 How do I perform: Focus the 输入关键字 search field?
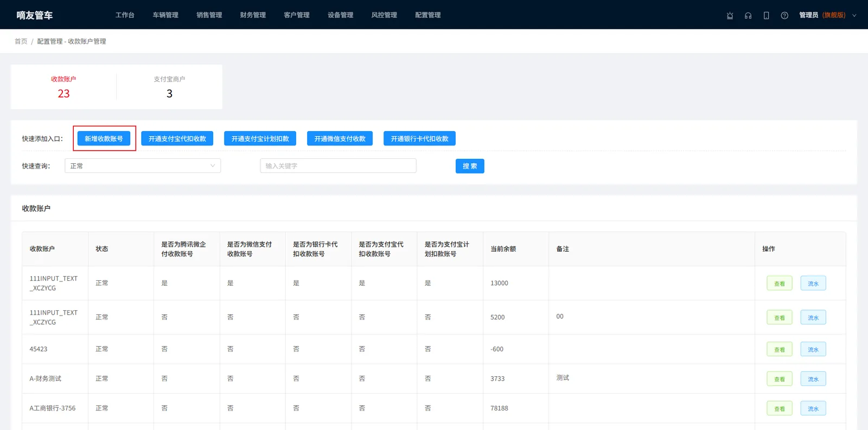(338, 166)
